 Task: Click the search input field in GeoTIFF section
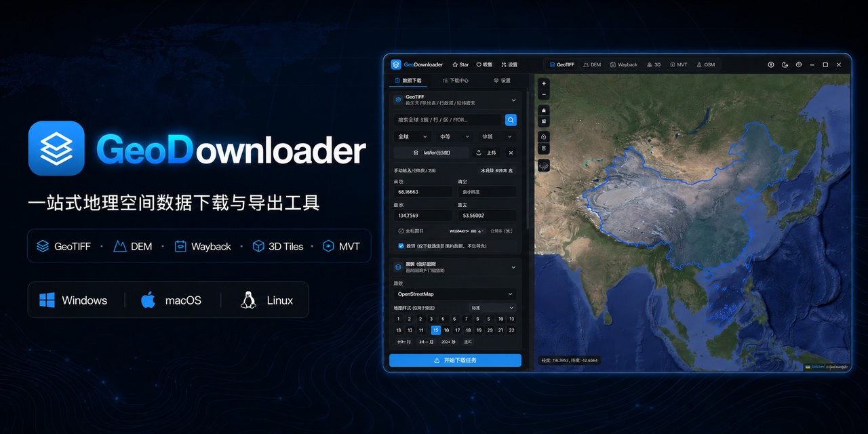click(x=449, y=120)
